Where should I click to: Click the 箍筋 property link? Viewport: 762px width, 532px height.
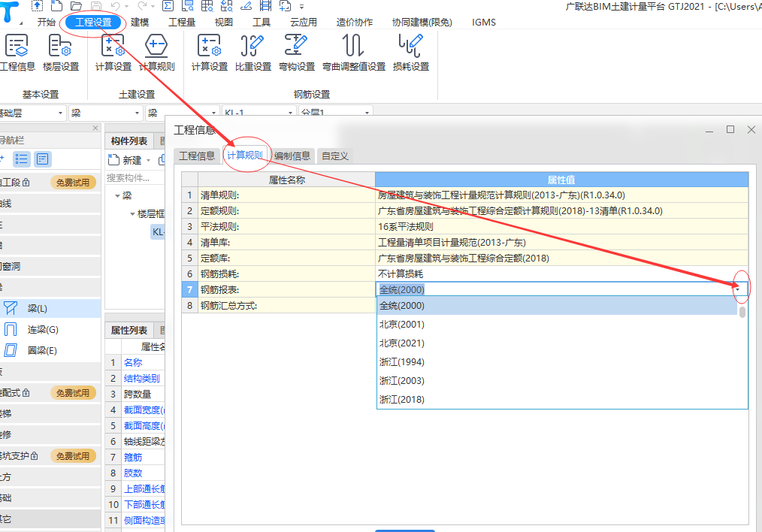point(133,457)
